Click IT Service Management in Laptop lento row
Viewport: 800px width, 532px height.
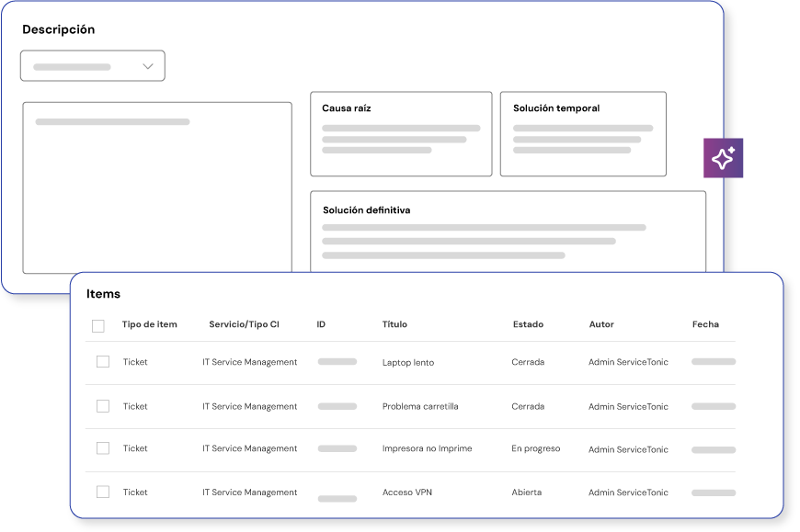[249, 362]
